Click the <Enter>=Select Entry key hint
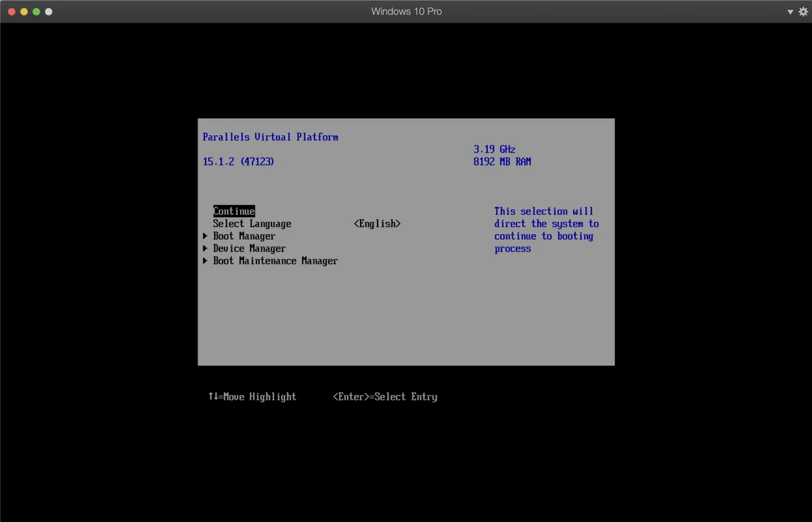 coord(385,397)
